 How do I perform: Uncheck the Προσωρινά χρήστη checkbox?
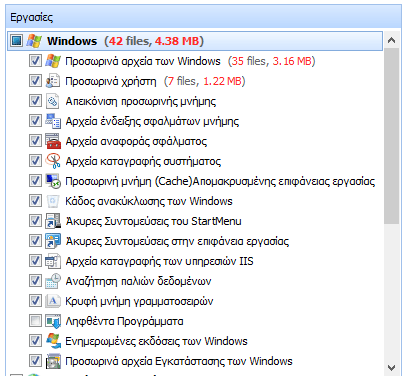tap(35, 81)
